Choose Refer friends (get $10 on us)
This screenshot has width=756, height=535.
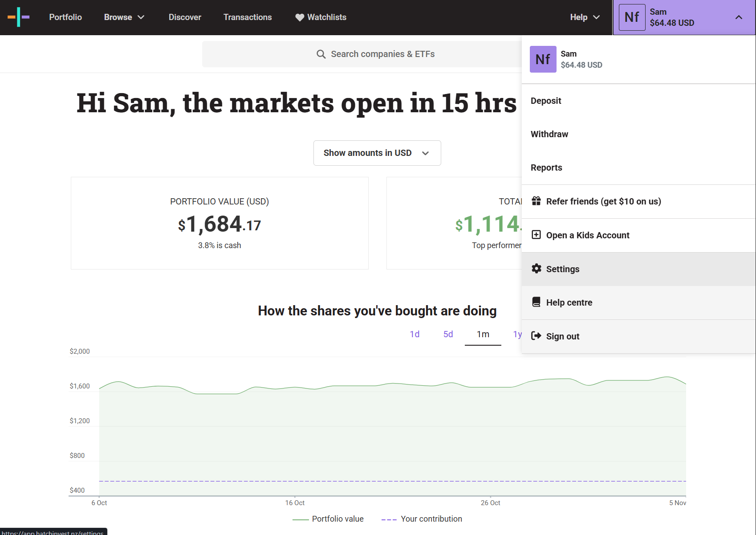638,201
